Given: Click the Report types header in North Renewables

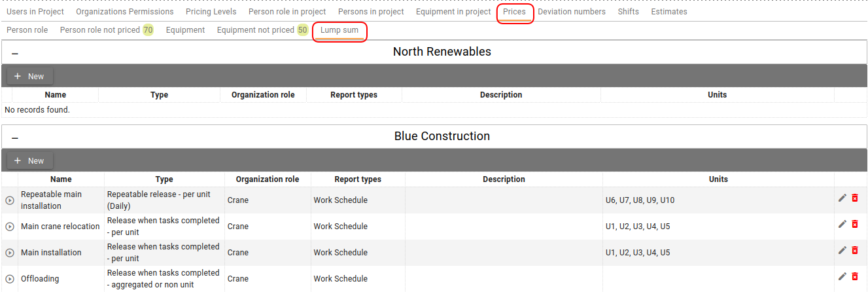Looking at the screenshot, I should [x=354, y=95].
